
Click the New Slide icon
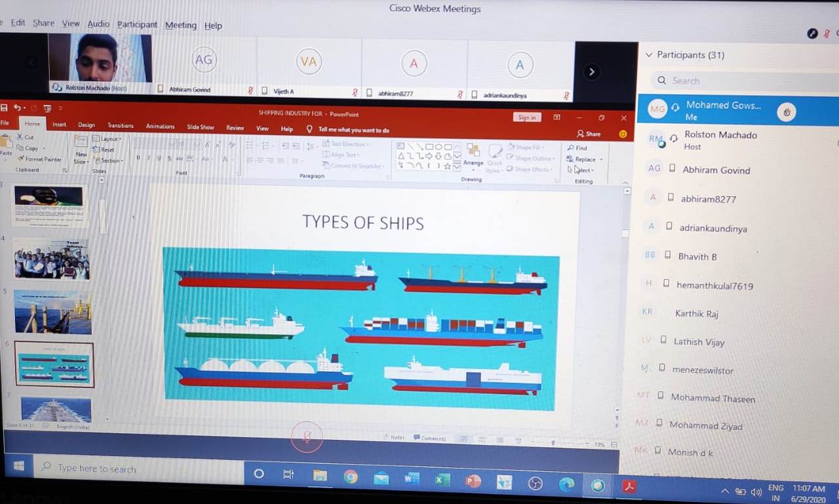[81, 144]
